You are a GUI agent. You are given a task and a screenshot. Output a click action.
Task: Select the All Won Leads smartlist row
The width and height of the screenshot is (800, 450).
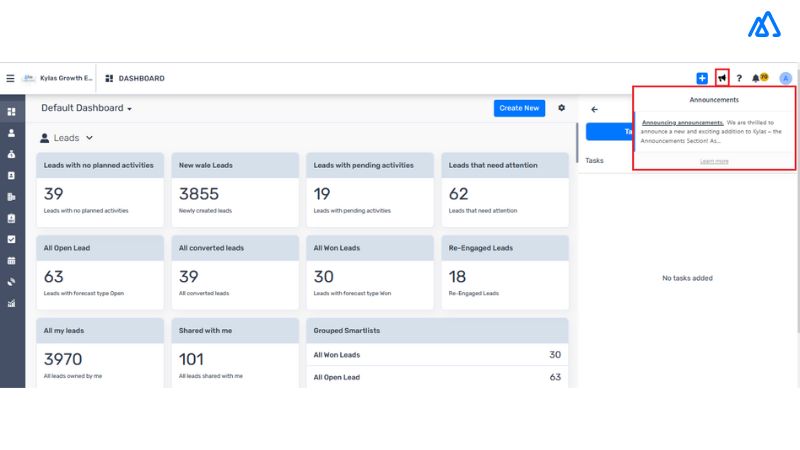[x=435, y=355]
